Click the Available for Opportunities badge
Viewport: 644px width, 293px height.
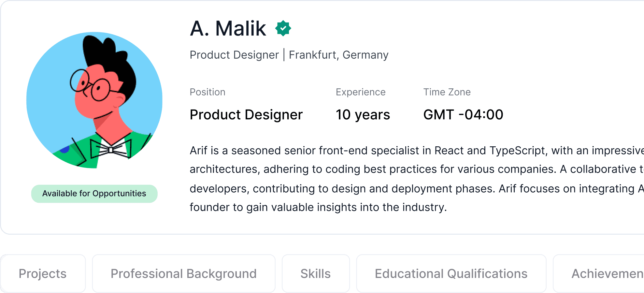coord(94,194)
